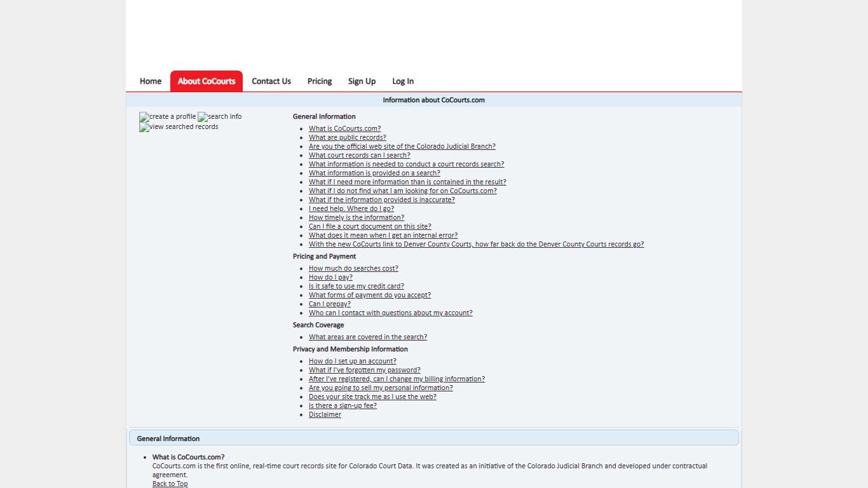Open the Home tab
The width and height of the screenshot is (868, 488).
(151, 81)
